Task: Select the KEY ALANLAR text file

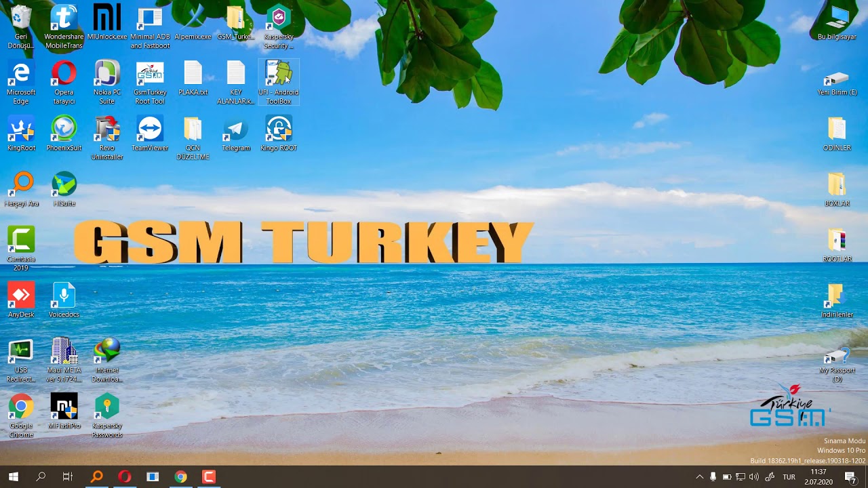Action: [235, 83]
